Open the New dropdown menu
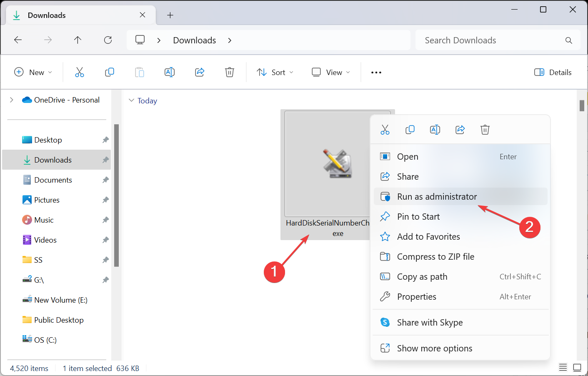 coord(33,72)
